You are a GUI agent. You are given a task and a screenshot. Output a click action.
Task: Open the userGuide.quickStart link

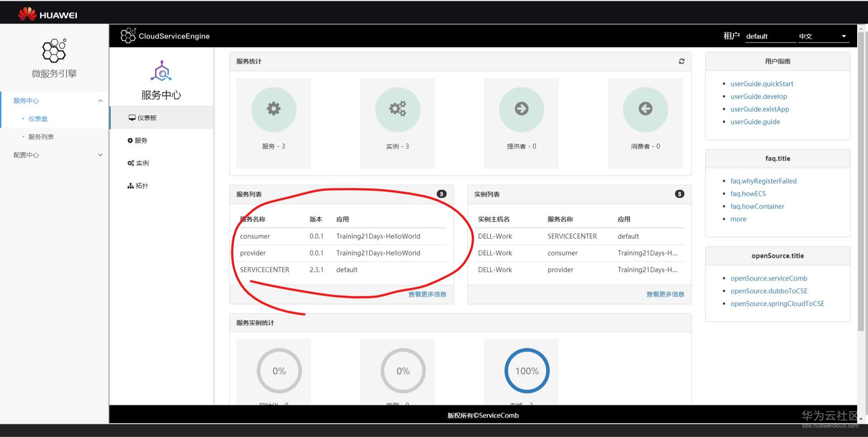coord(762,84)
